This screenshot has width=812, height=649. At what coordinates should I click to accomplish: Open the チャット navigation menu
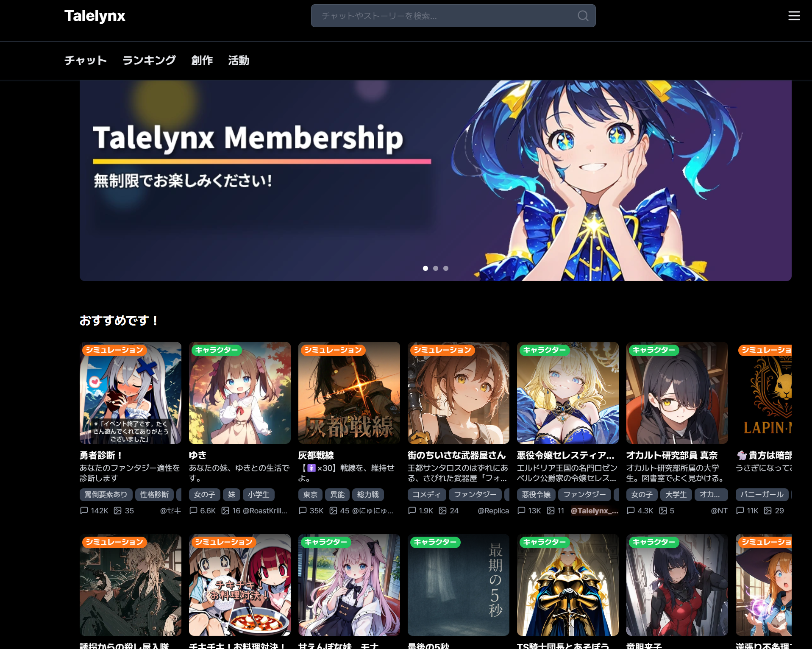click(85, 60)
